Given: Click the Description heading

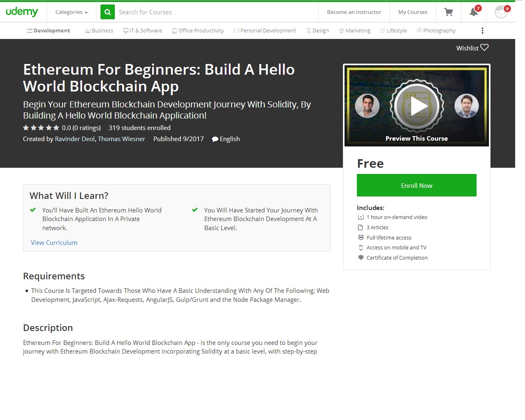Looking at the screenshot, I should 48,328.
